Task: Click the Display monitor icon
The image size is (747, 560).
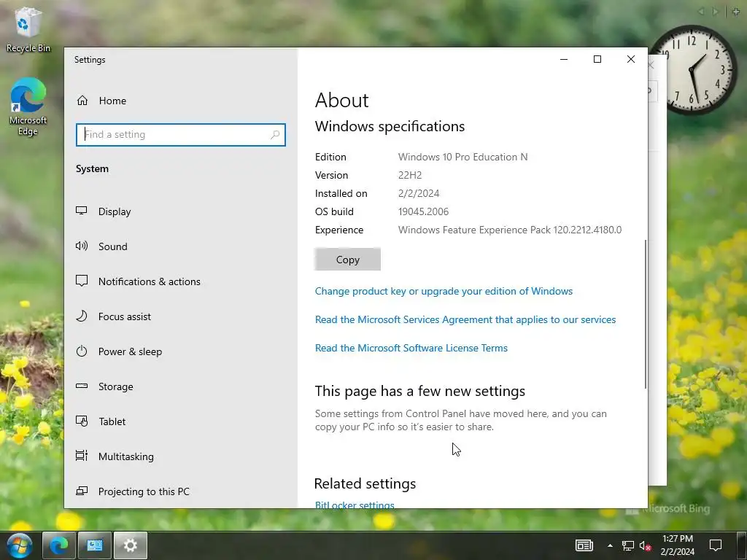Action: [82, 211]
